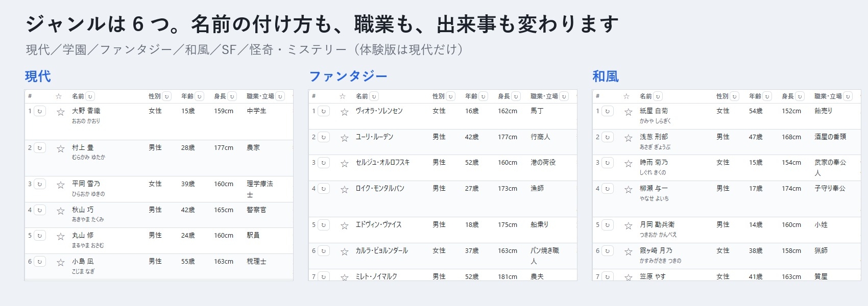Regenerate the row for ユーリ・ルーデン
The image size is (868, 306).
[x=324, y=137]
